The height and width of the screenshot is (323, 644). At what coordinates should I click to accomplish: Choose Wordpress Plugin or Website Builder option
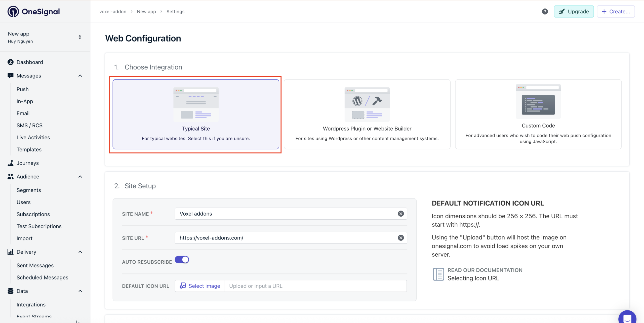[x=367, y=114]
